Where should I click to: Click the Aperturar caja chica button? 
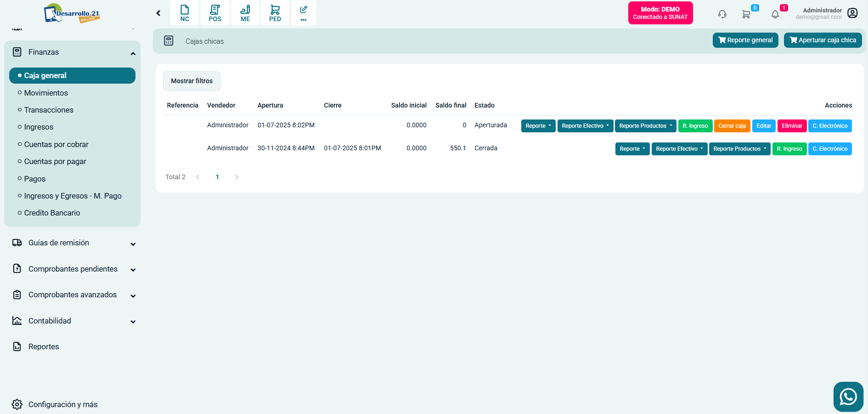823,40
